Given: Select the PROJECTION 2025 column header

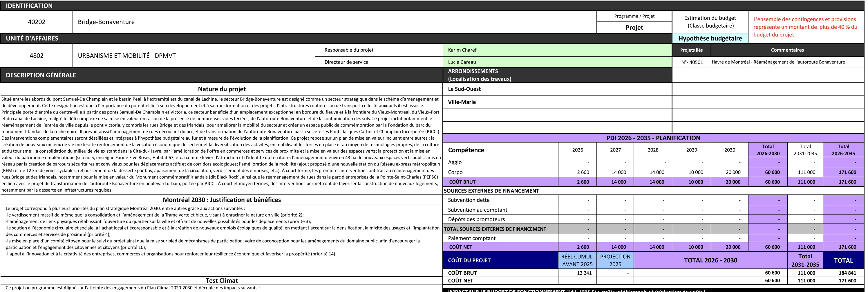Looking at the screenshot, I should tap(615, 260).
